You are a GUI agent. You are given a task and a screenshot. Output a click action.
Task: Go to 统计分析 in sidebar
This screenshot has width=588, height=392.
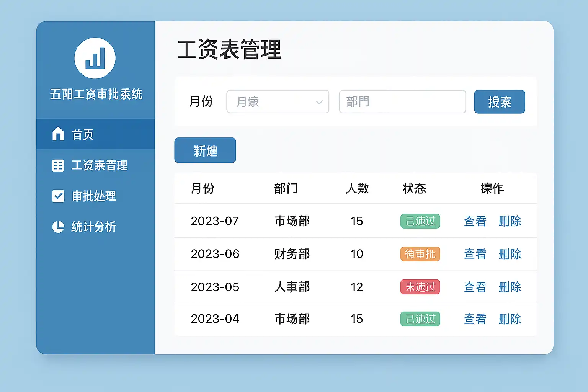pyautogui.click(x=93, y=227)
